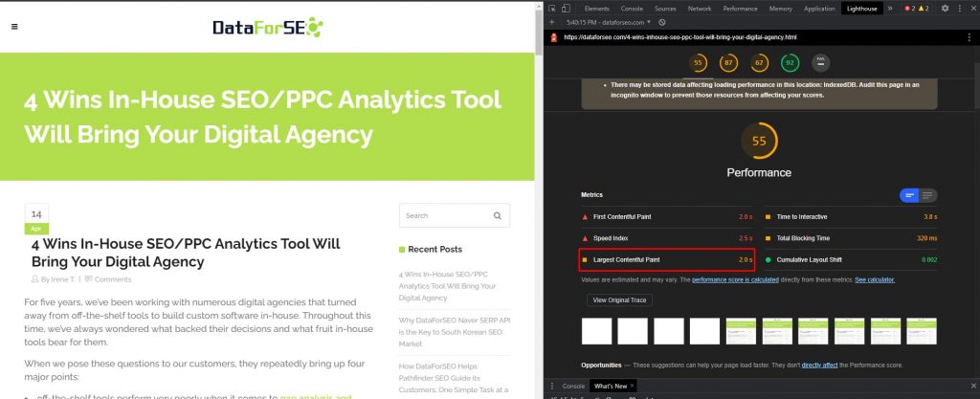The image size is (980, 399).
Task: Click the red error count badge
Action: pyautogui.click(x=909, y=8)
